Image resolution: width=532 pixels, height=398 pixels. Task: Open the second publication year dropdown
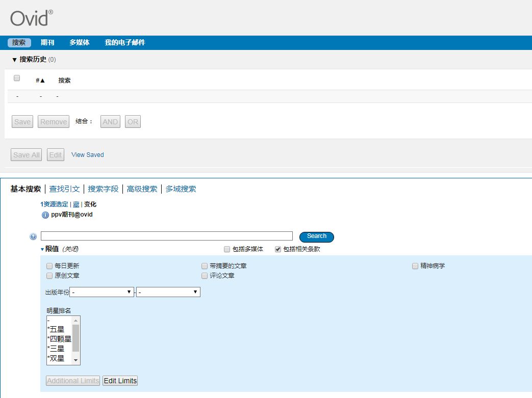point(168,291)
